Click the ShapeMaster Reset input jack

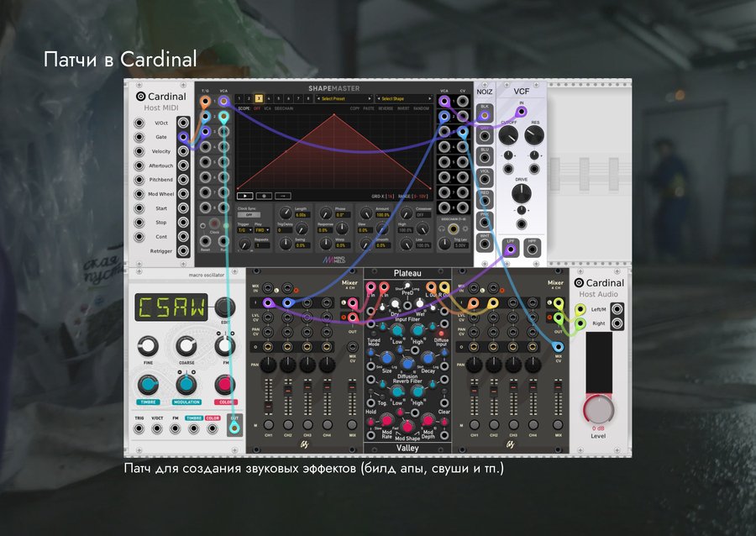(206, 240)
